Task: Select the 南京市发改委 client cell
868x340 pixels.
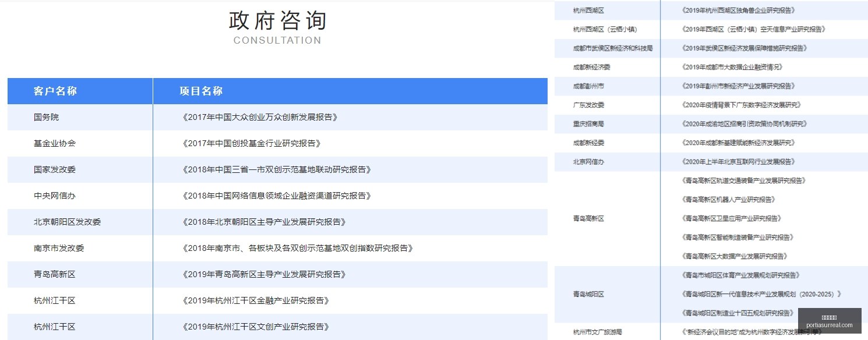Action: tap(59, 248)
